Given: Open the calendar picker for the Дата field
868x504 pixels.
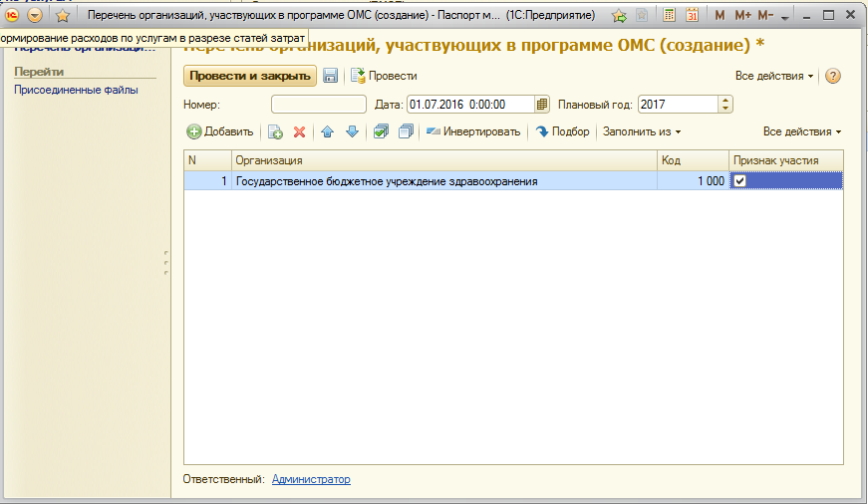Looking at the screenshot, I should (x=542, y=105).
